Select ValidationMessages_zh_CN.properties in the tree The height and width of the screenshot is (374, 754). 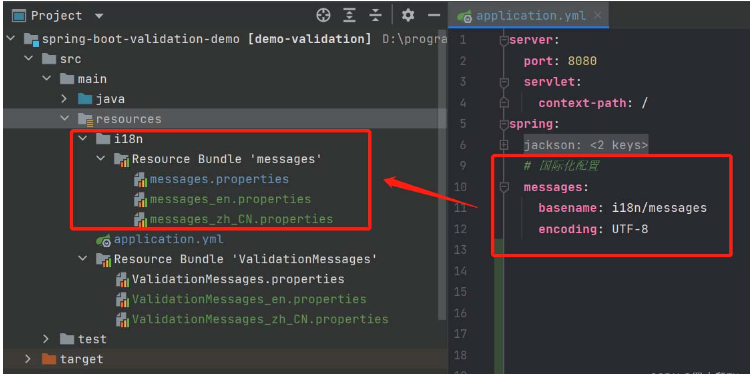click(x=260, y=319)
